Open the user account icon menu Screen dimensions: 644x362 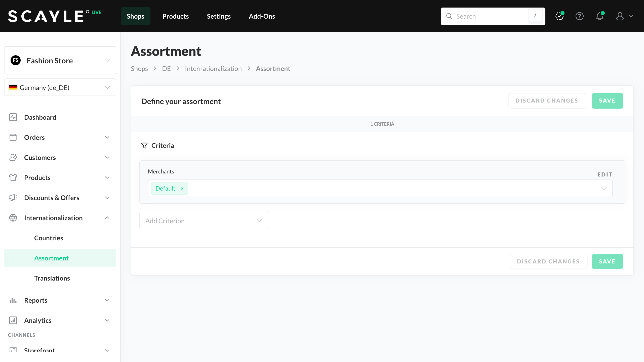[x=620, y=16]
